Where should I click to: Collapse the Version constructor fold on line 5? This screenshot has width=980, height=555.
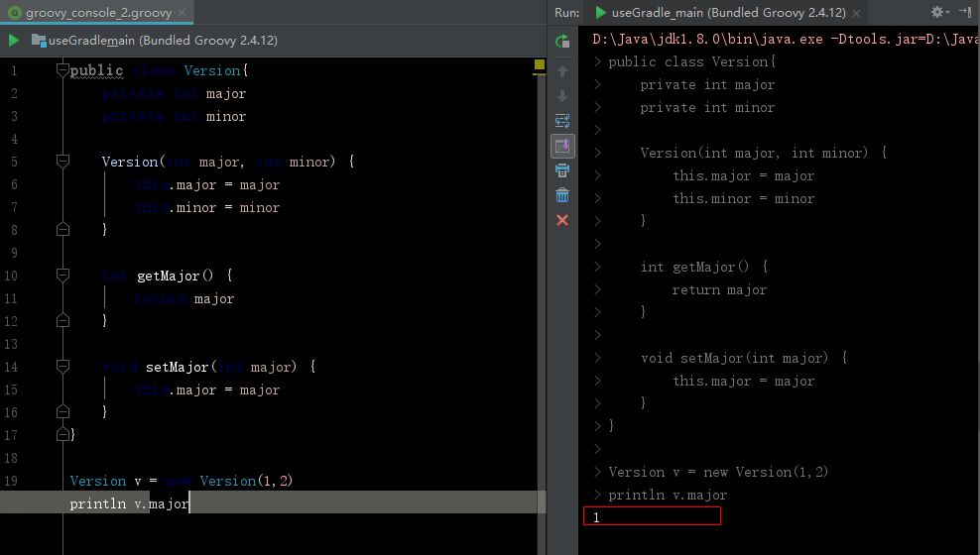coord(62,162)
